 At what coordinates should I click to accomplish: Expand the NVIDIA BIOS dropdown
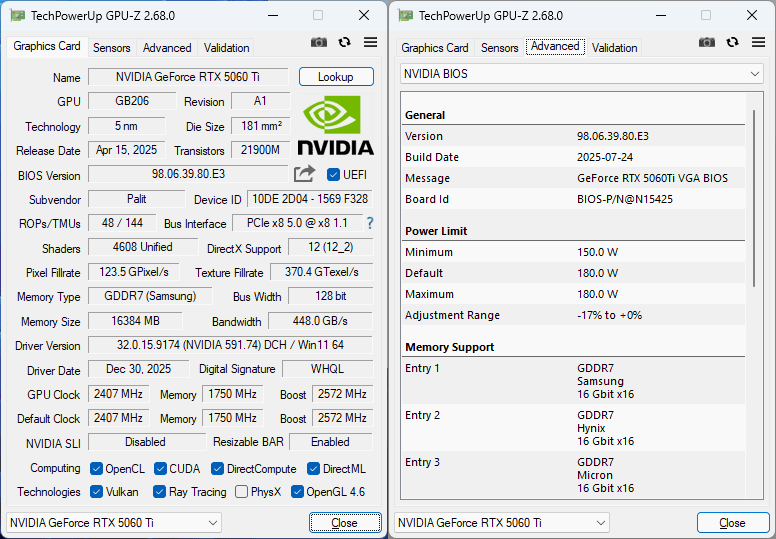pos(582,74)
